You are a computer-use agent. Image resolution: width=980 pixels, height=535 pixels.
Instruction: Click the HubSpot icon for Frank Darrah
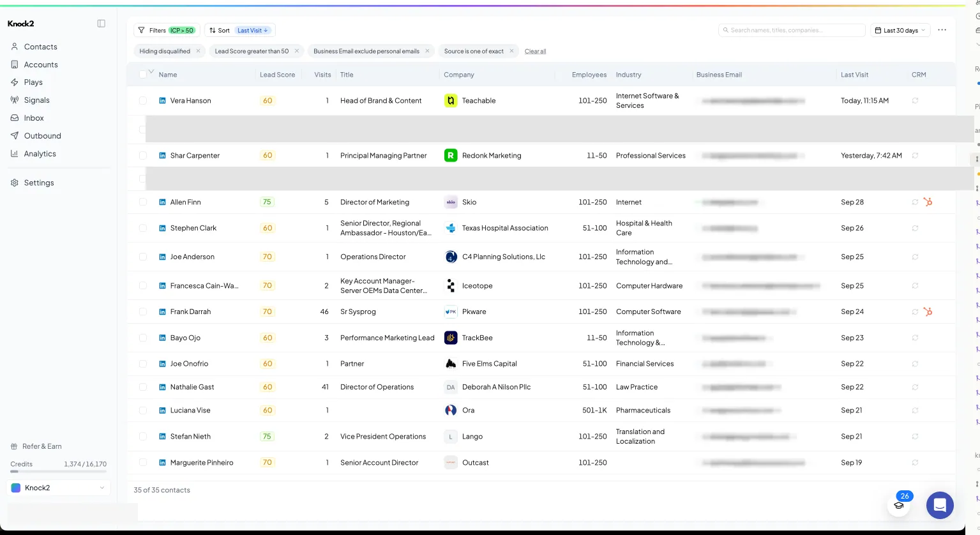928,312
